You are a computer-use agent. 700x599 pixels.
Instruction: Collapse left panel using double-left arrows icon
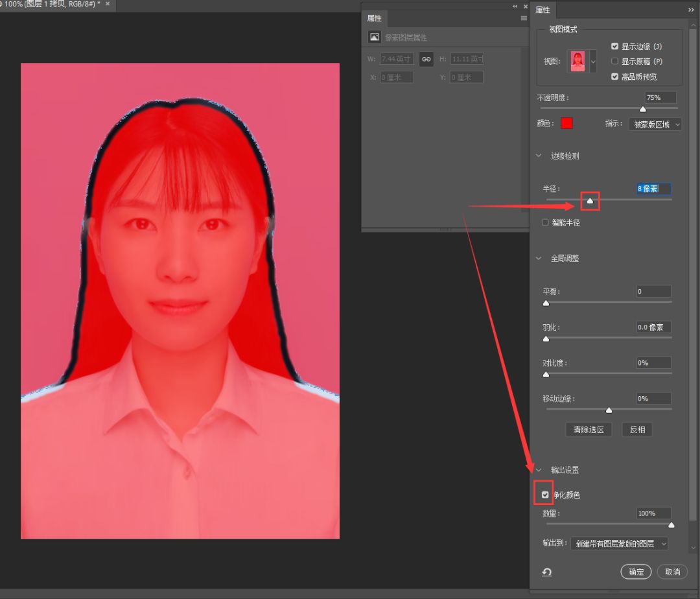point(515,6)
